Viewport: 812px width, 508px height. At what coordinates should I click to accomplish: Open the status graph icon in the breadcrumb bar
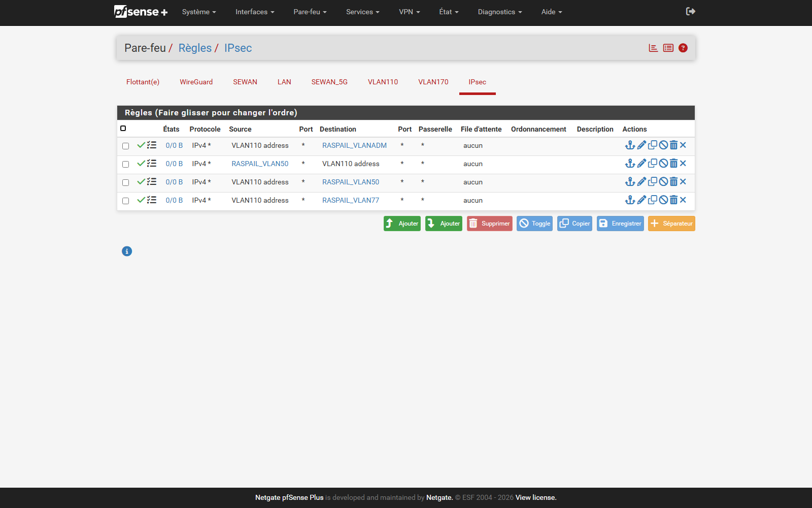(x=653, y=48)
